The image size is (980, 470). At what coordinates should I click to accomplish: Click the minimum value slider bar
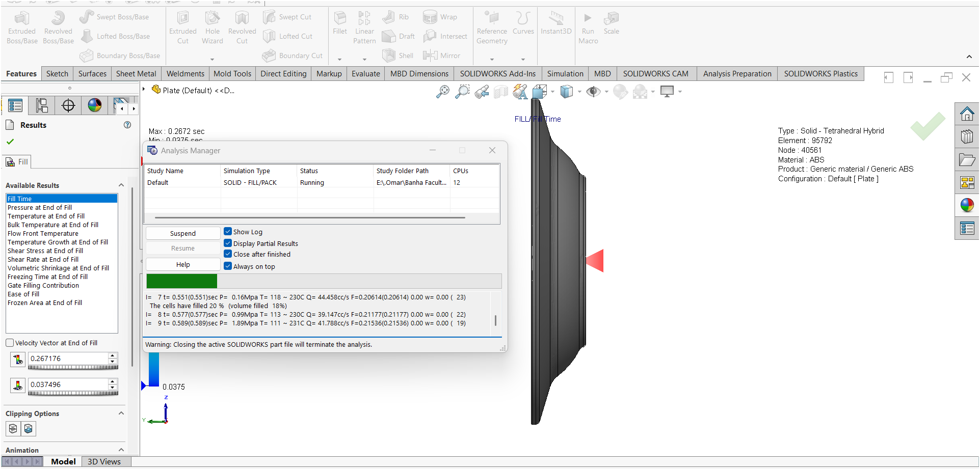[x=73, y=393]
